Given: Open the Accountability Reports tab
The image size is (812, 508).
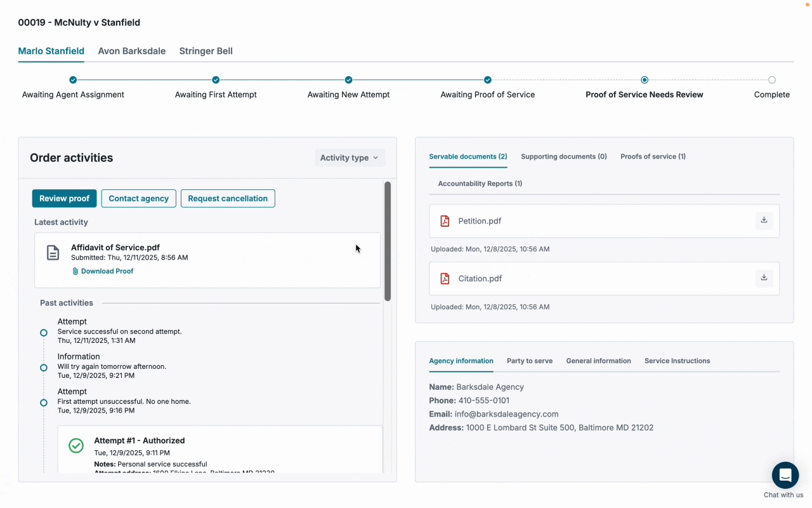Looking at the screenshot, I should point(480,184).
